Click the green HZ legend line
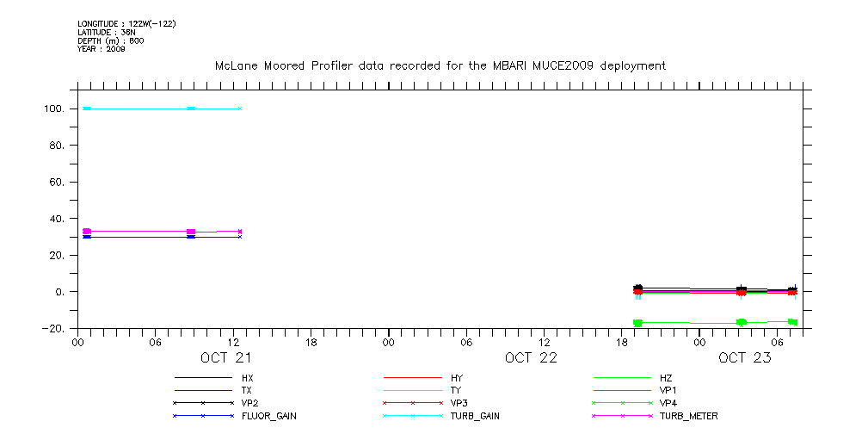 point(622,378)
